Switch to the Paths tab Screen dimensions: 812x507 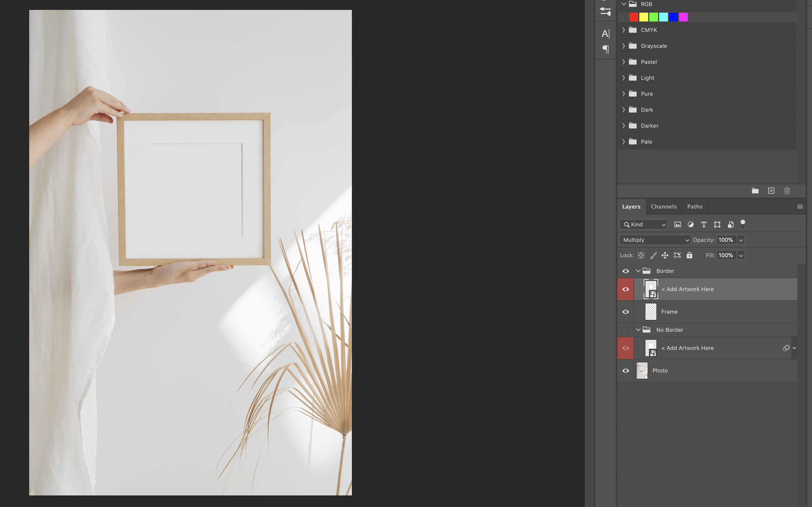(x=694, y=207)
